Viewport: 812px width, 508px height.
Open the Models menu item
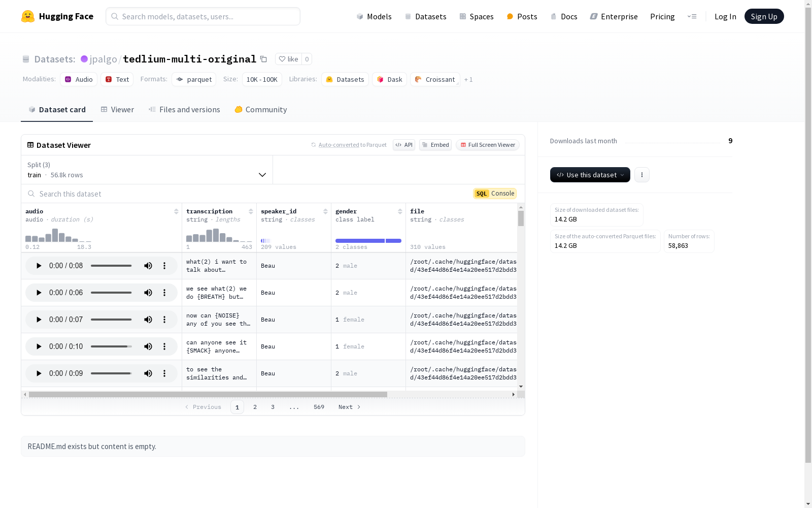pos(374,16)
